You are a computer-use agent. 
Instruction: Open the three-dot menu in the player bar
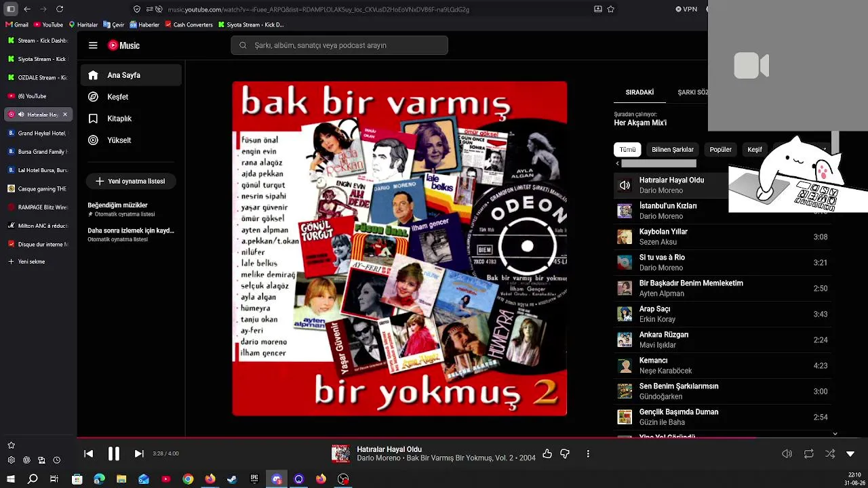click(588, 453)
